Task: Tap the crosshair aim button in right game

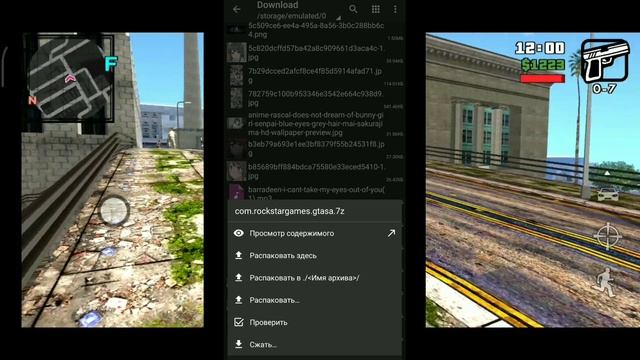Action: [608, 236]
